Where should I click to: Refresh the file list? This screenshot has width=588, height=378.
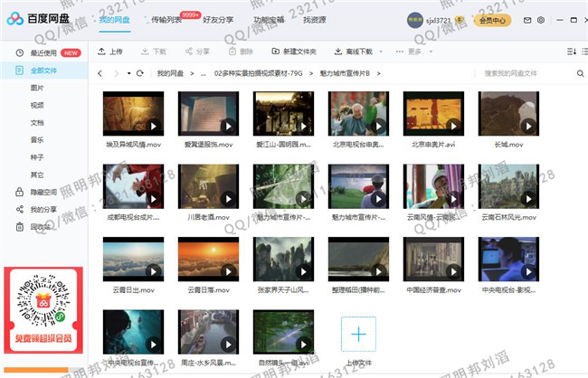[140, 73]
